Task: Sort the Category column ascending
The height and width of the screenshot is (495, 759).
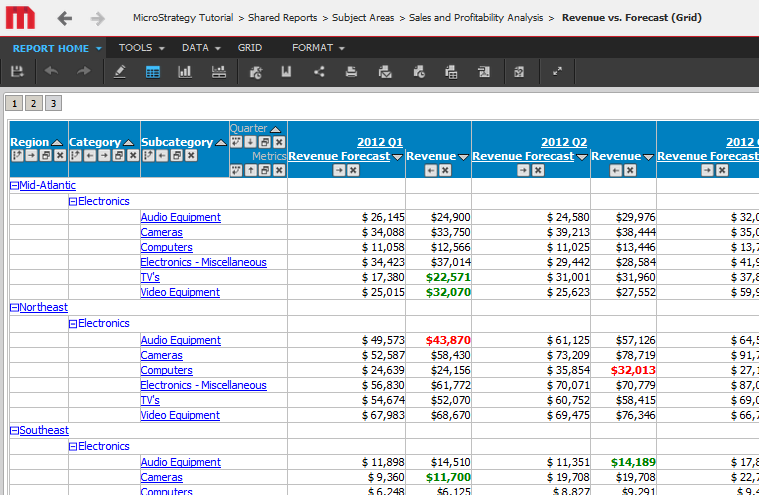Action: click(128, 143)
